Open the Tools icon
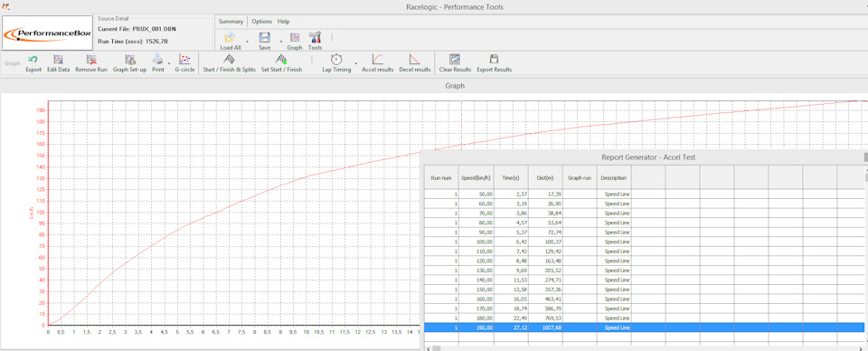This screenshot has width=868, height=351. 315,37
